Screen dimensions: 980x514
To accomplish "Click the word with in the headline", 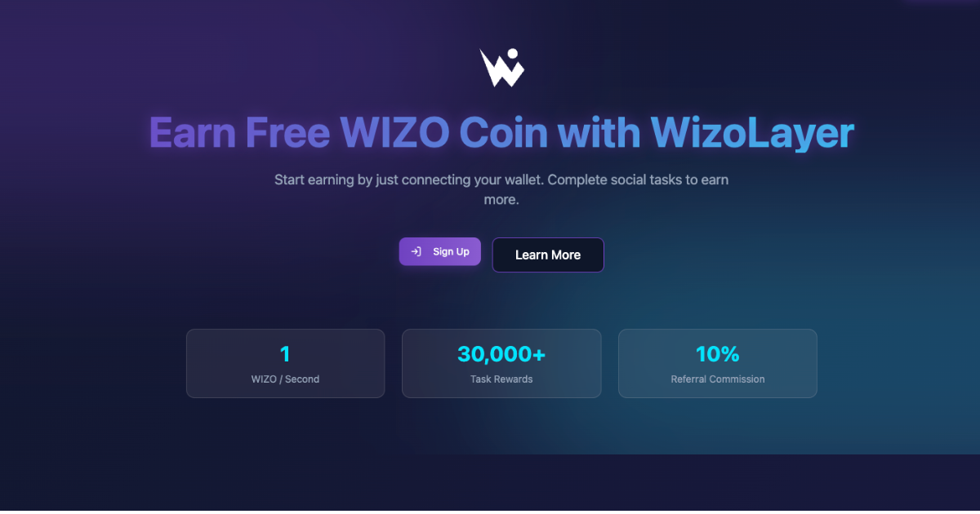I will [x=599, y=132].
